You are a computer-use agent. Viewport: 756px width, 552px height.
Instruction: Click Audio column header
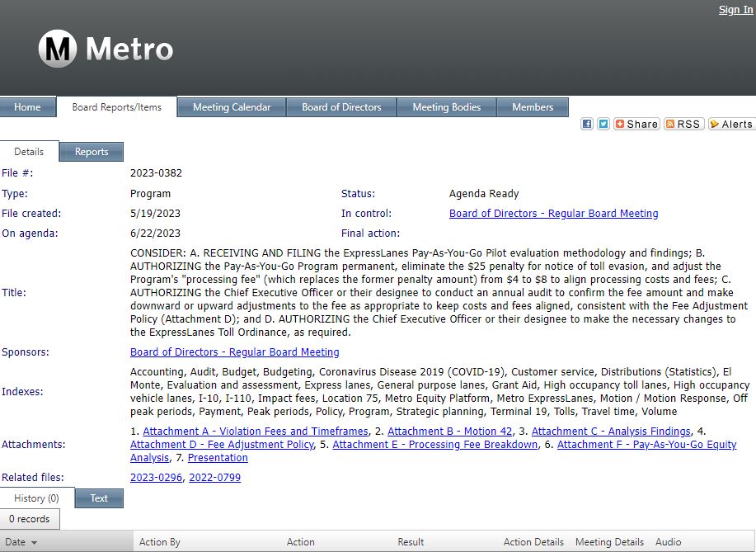pos(669,542)
